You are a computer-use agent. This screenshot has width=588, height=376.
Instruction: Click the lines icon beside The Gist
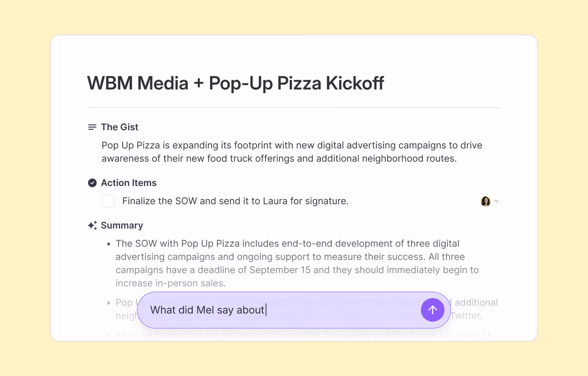(x=92, y=127)
